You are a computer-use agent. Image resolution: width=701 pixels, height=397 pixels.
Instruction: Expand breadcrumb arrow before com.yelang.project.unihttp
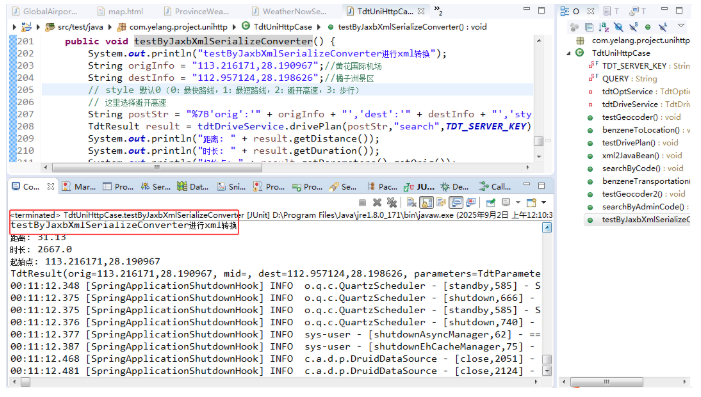point(110,27)
